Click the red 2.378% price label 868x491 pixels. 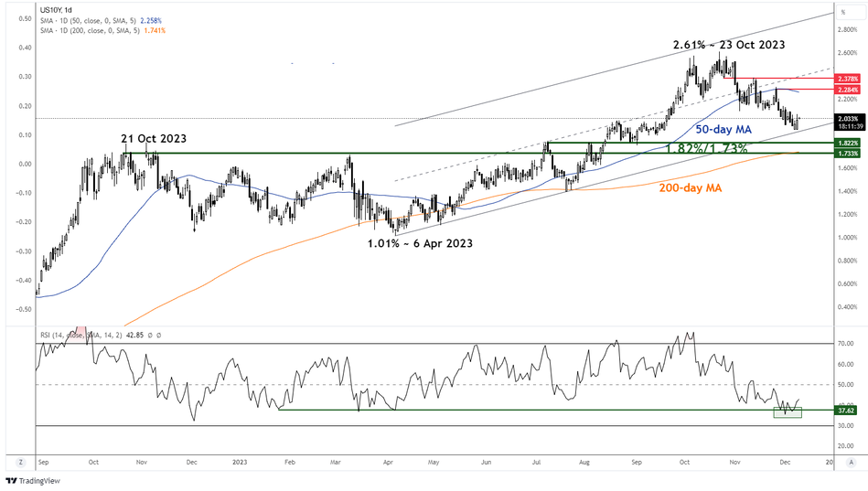[x=846, y=80]
